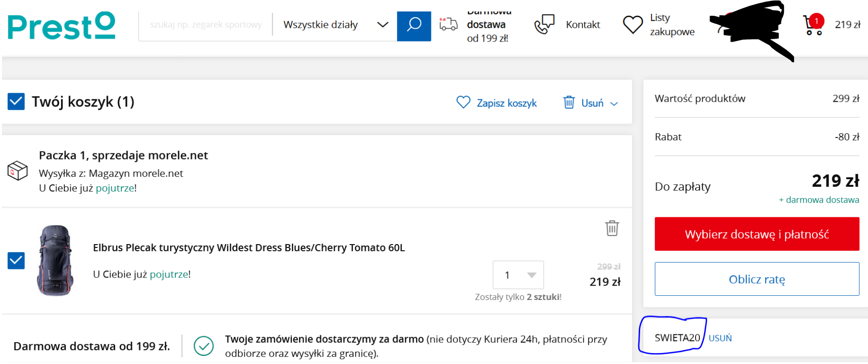Open Listy zakupowe
The height and width of the screenshot is (364, 868).
click(x=672, y=25)
